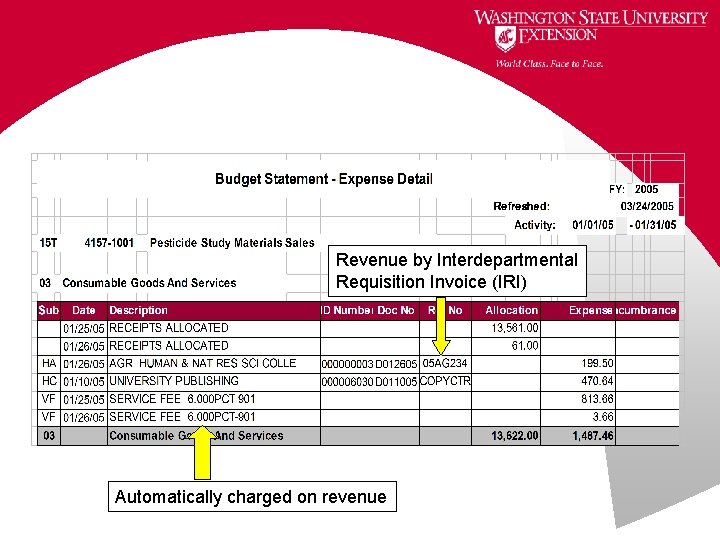Click the ID number 000000003
Image resolution: width=720 pixels, height=540 pixels.
(x=347, y=364)
